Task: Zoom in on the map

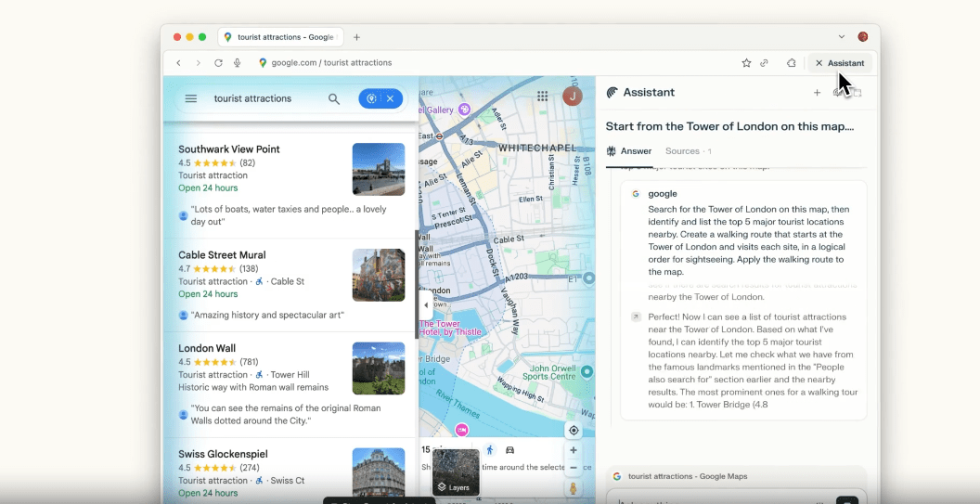Action: tap(574, 450)
